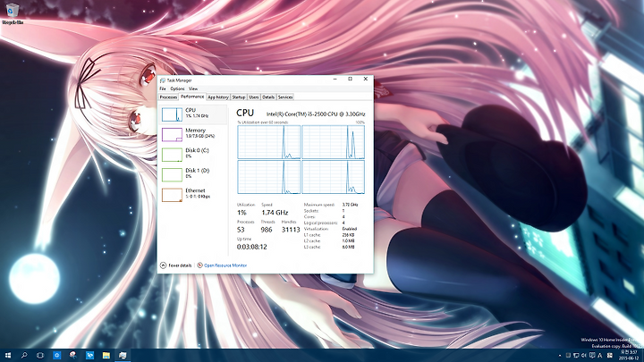Show hidden system tray icons
The image size is (644, 362).
point(560,356)
